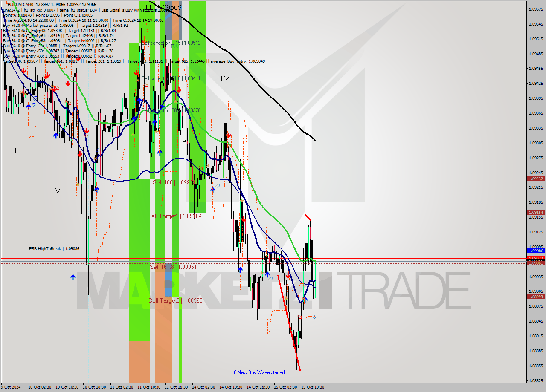Click the 'I V' wave label
The height and width of the screenshot is (392, 546).
[x=225, y=78]
